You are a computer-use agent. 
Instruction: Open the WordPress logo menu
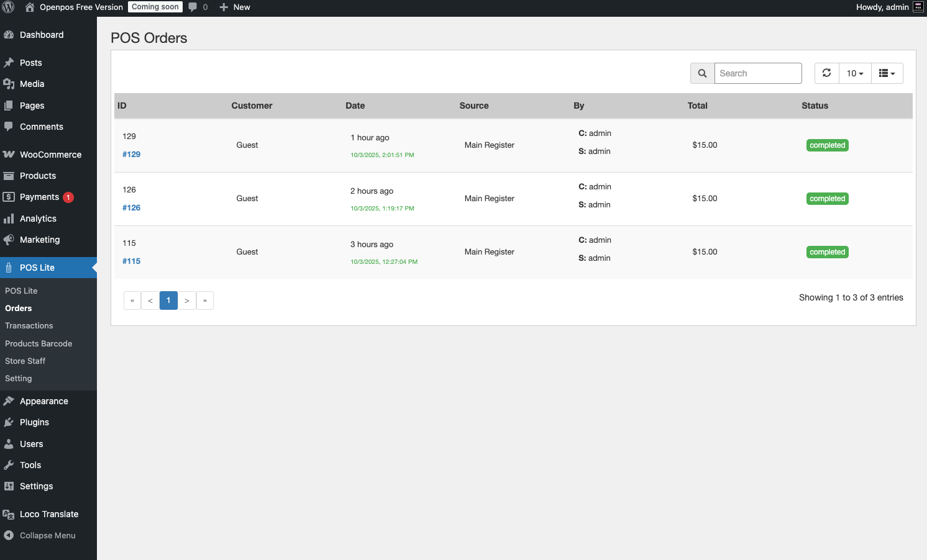pos(8,7)
